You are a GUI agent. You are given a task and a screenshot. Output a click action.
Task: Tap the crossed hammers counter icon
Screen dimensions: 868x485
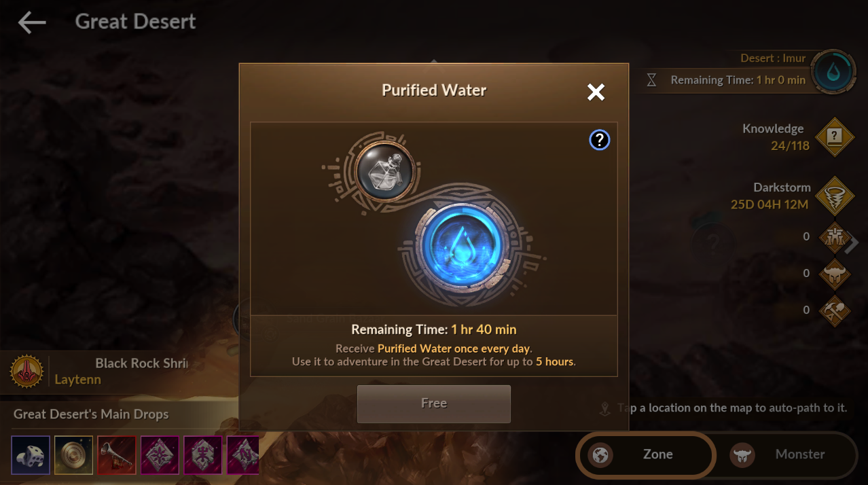(x=834, y=310)
